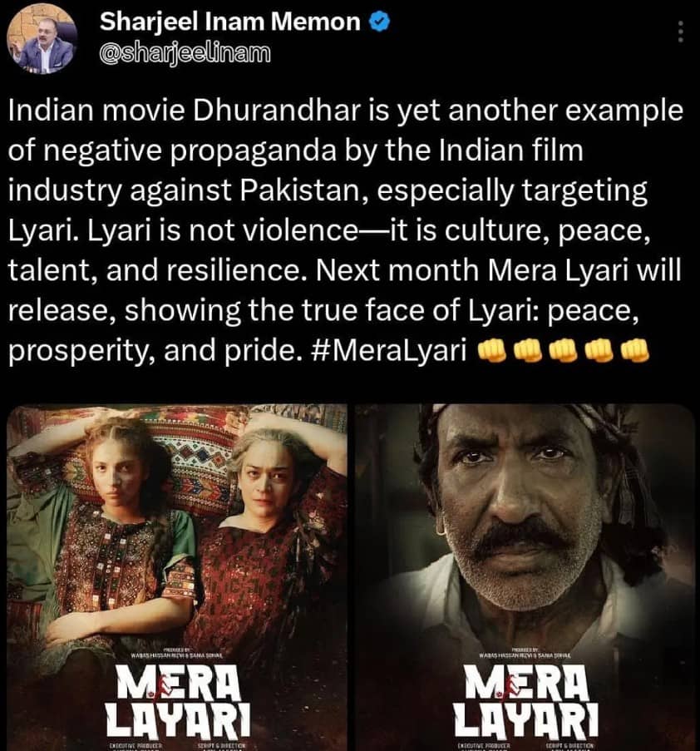Image resolution: width=700 pixels, height=751 pixels.
Task: Click the first fist emoji after the hashtag
Action: (x=493, y=351)
